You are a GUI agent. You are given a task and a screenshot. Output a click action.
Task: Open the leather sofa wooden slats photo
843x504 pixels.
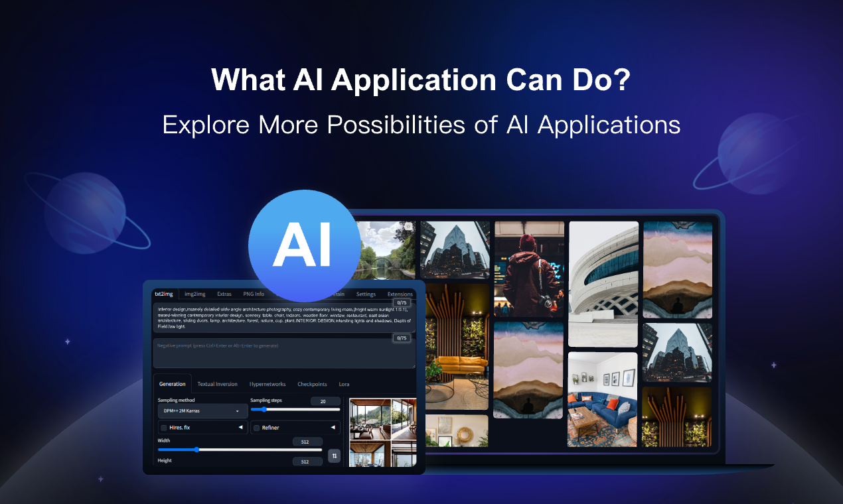tap(455, 346)
